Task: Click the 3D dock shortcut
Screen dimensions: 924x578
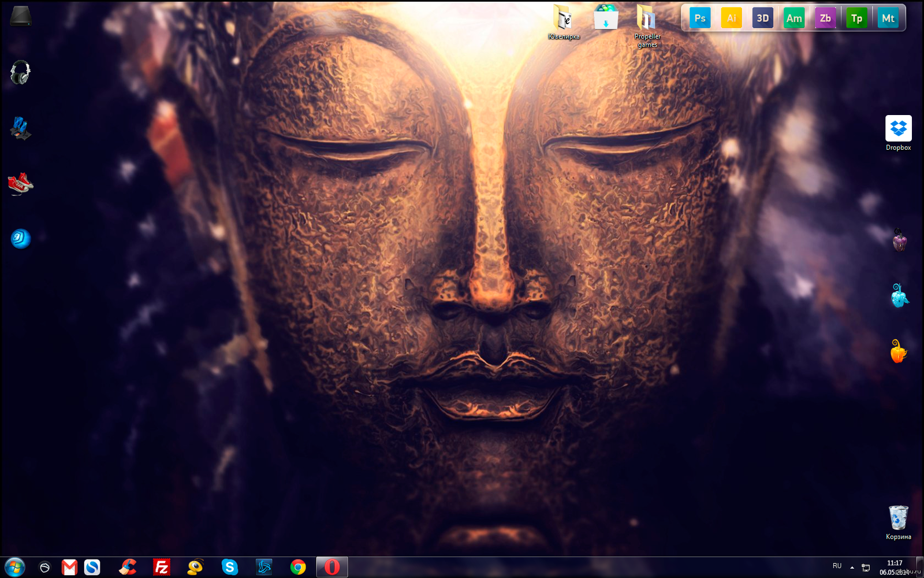Action: pos(763,18)
